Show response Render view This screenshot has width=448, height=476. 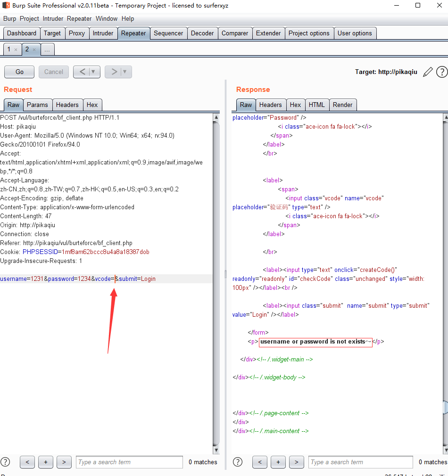coord(343,105)
